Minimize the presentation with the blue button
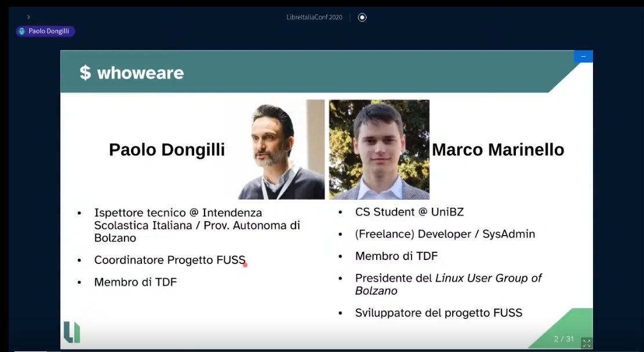 [583, 56]
